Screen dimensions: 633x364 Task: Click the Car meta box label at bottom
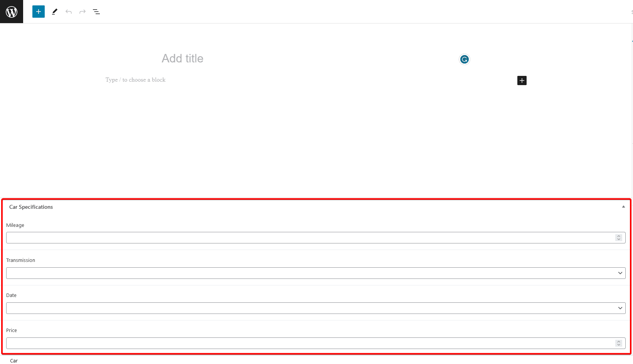[x=14, y=361]
